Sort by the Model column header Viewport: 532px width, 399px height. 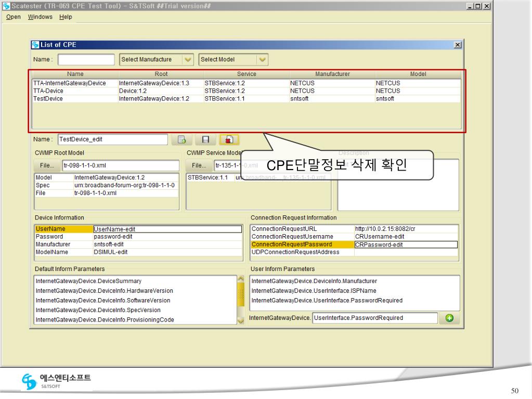418,74
